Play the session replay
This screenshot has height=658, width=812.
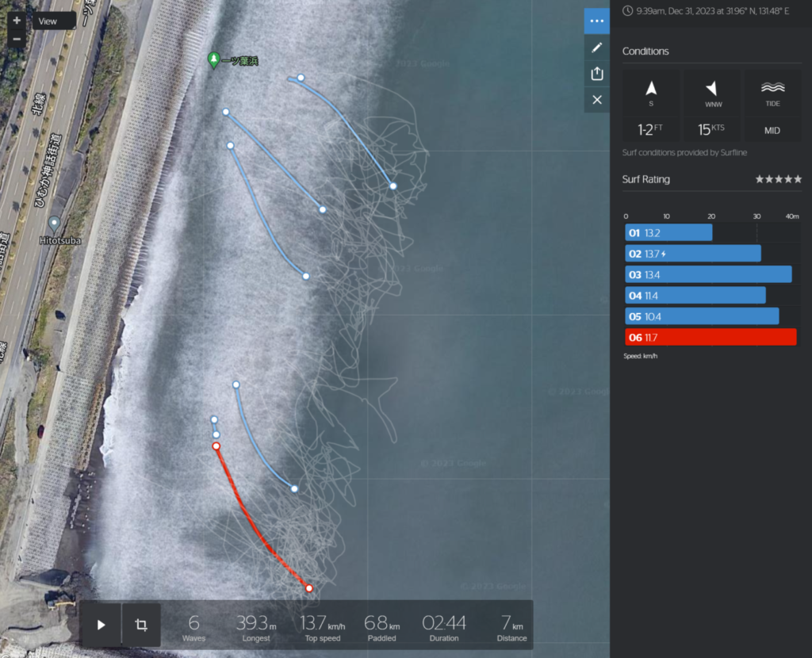pyautogui.click(x=101, y=625)
